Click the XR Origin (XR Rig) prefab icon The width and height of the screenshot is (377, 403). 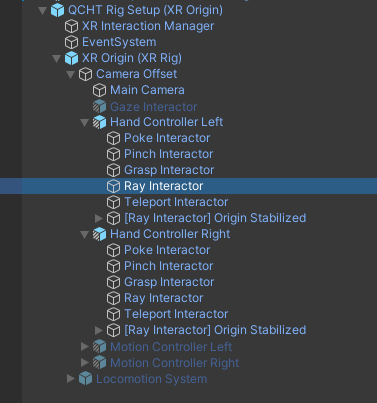tap(71, 58)
